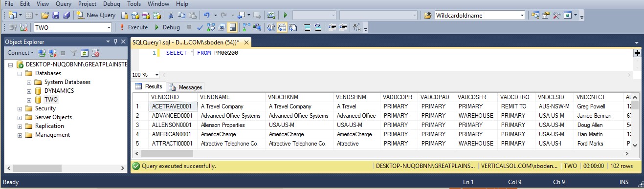Select Results to File mode

292,27
